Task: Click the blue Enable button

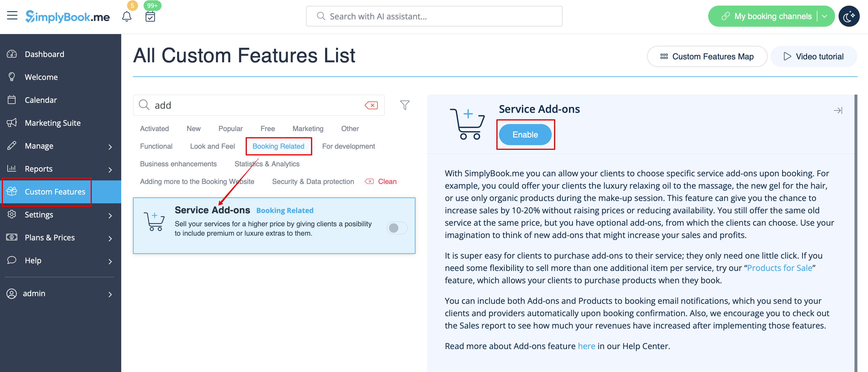Action: click(525, 135)
